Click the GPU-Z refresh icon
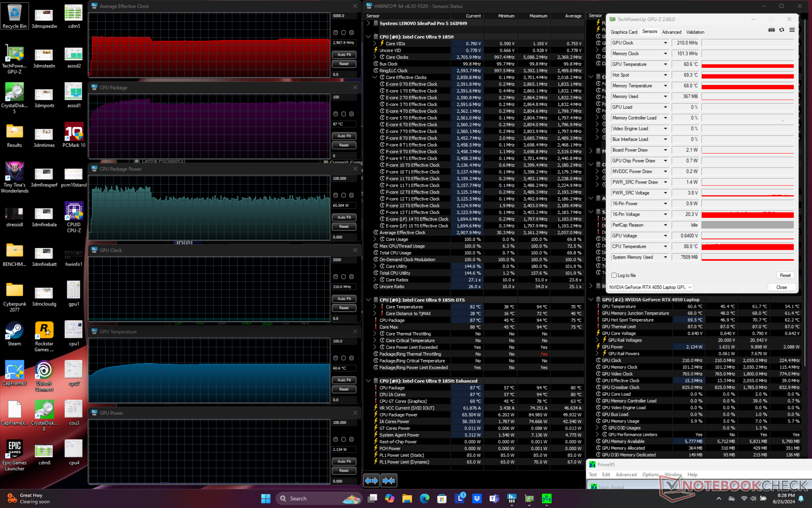Viewport: 812px width, 508px height. 782,30
